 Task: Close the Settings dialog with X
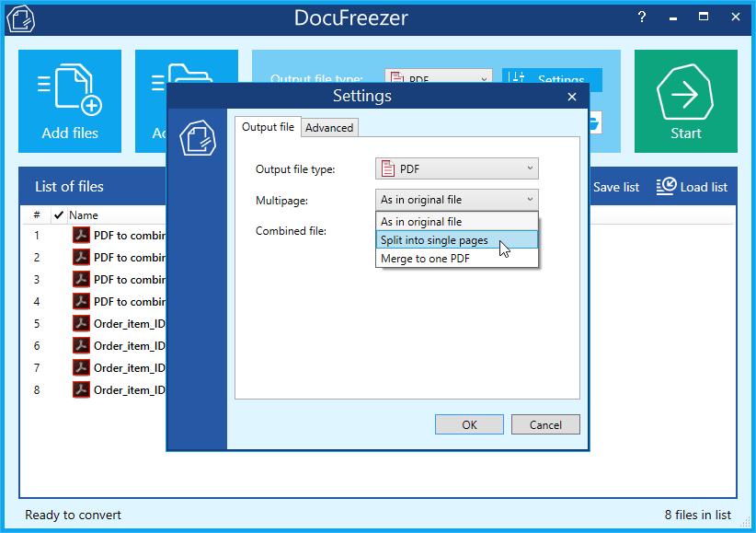572,97
